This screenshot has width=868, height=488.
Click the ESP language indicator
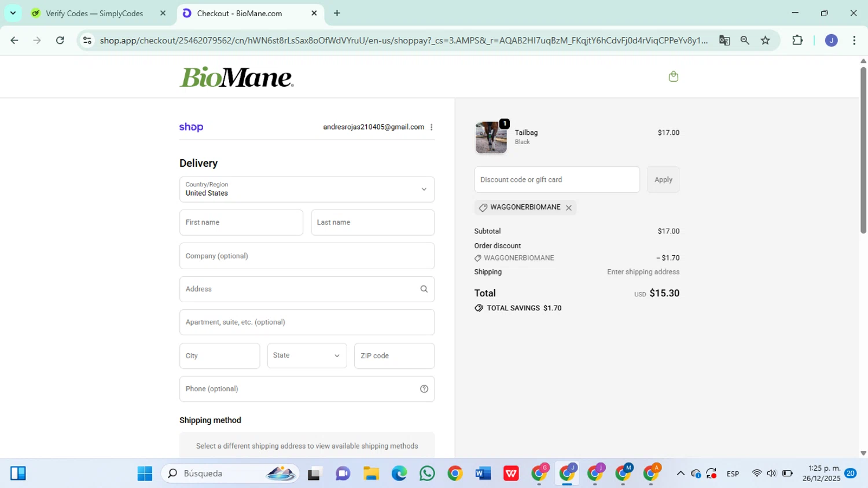click(733, 474)
